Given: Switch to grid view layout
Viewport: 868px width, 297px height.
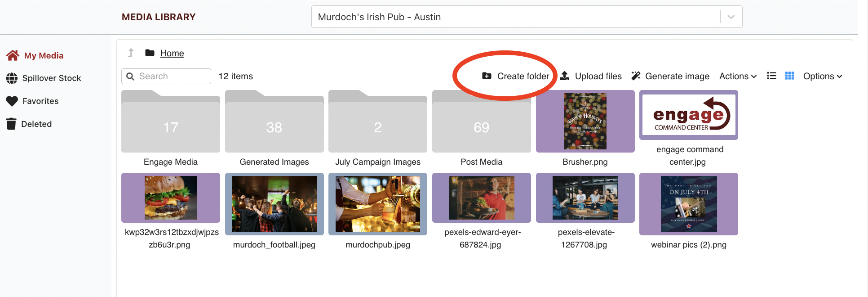Looking at the screenshot, I should point(789,76).
